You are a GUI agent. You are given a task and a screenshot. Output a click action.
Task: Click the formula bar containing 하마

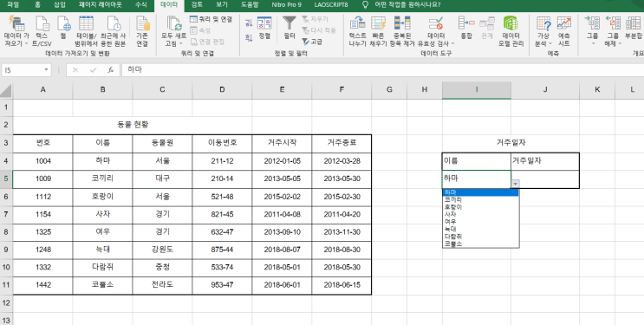382,70
